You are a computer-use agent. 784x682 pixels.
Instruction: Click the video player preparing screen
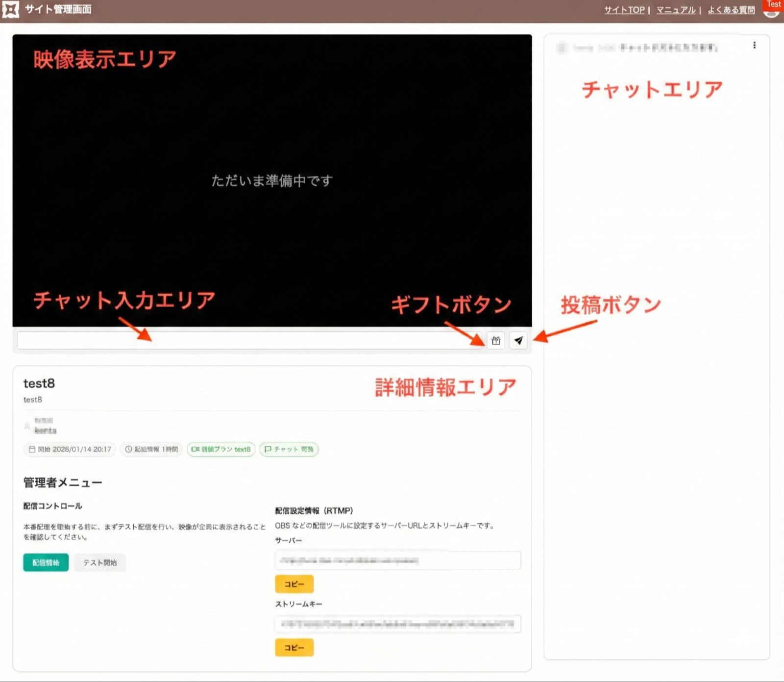pos(272,180)
